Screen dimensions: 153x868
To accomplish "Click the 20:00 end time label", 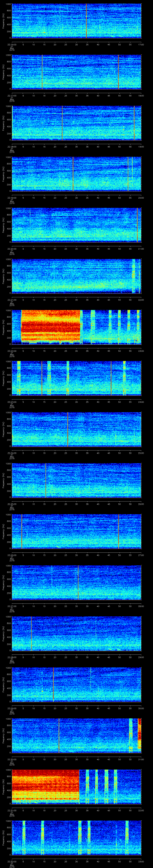I will (141, 198).
